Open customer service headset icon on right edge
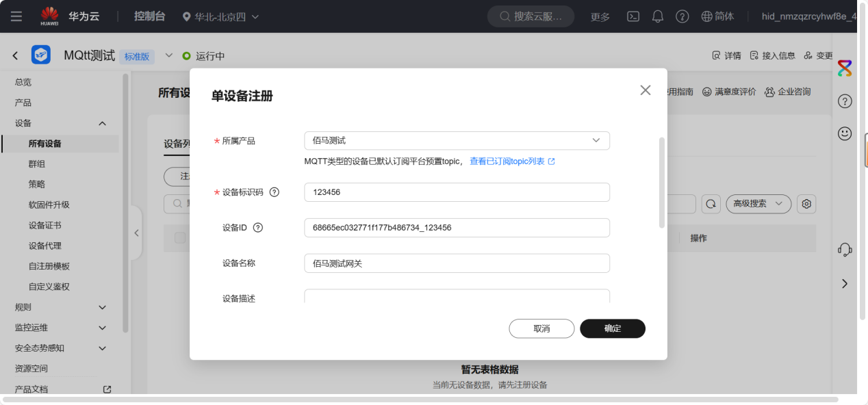Viewport: 868px width, 405px height. point(844,250)
